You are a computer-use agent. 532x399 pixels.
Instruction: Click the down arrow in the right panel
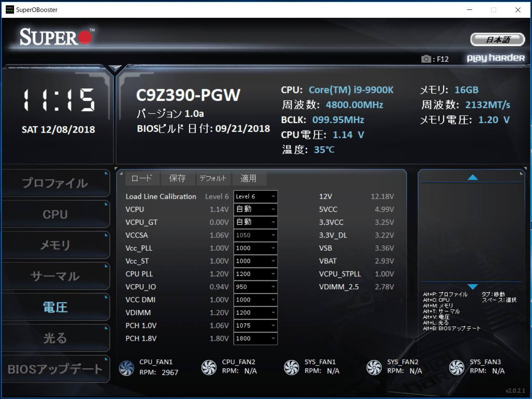point(473,287)
